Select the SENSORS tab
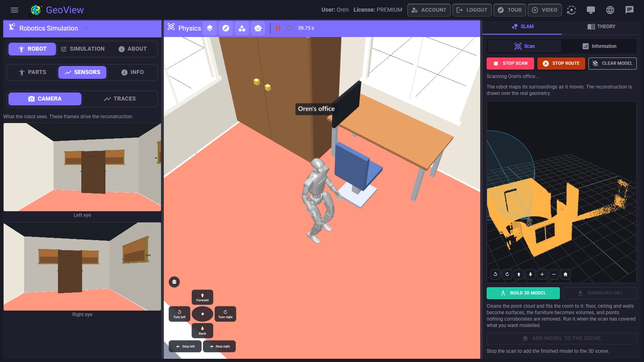Viewport: 644px width, 362px height. pyautogui.click(x=83, y=72)
